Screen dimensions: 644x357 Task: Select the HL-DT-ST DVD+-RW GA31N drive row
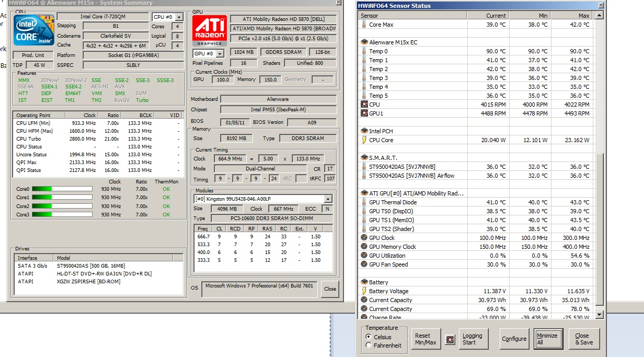(x=98, y=274)
